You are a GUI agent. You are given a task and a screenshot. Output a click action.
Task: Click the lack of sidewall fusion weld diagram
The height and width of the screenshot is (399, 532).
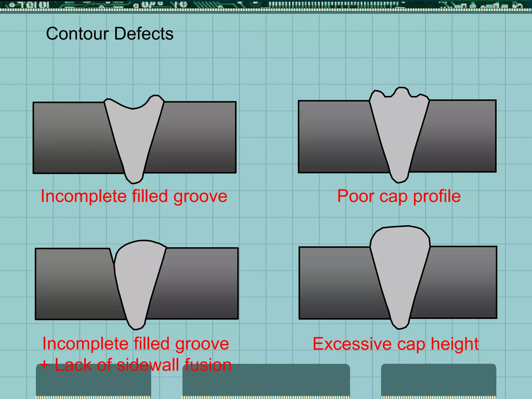(137, 285)
